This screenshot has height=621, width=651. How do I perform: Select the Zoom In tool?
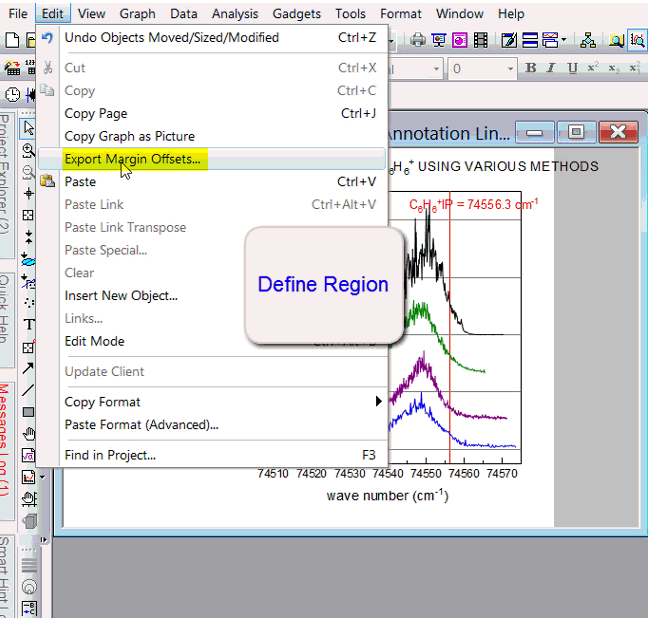pyautogui.click(x=28, y=150)
